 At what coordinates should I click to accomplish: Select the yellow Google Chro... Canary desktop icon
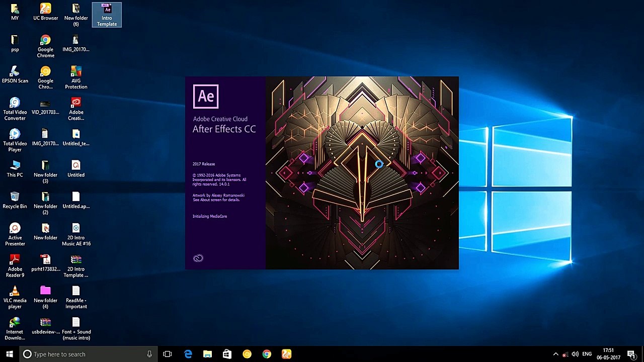45,77
